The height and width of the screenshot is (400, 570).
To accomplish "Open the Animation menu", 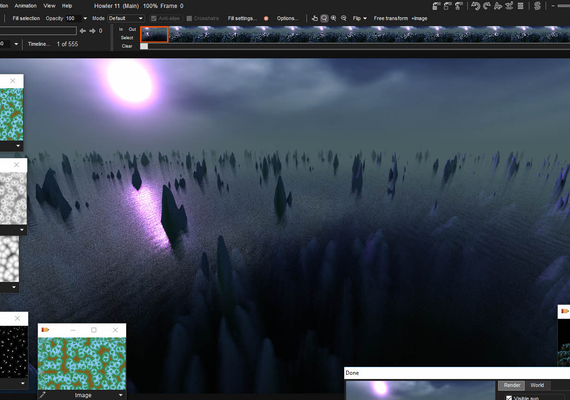I will 25,6.
